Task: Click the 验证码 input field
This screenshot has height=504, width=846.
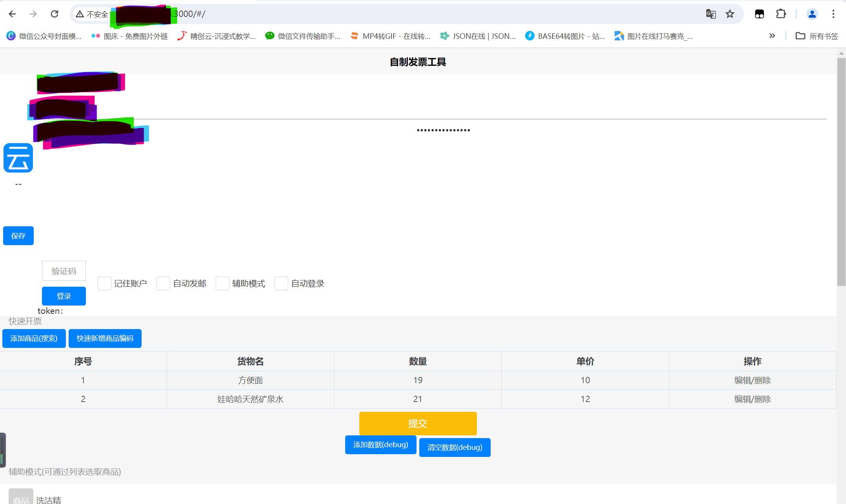Action: [x=64, y=271]
